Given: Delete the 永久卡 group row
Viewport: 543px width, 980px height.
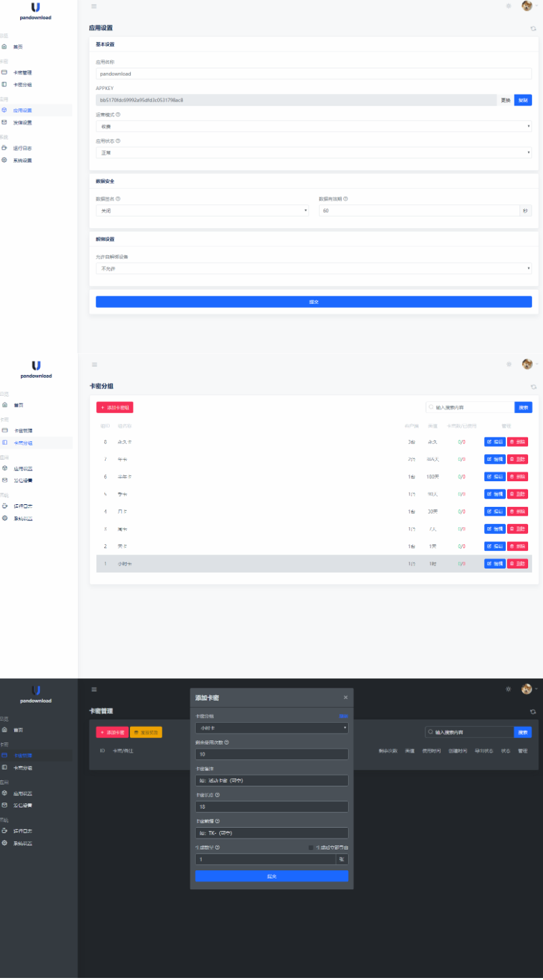Looking at the screenshot, I should pos(517,442).
